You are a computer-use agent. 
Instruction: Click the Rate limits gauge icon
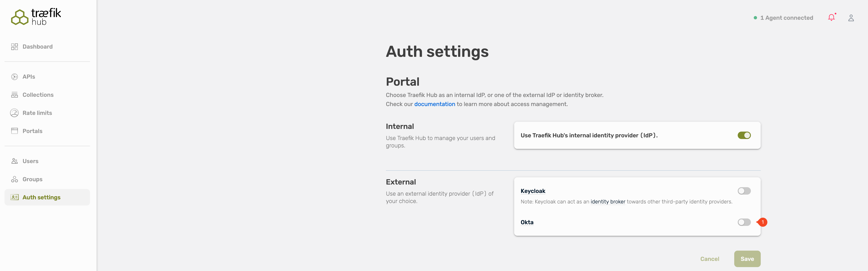(15, 113)
